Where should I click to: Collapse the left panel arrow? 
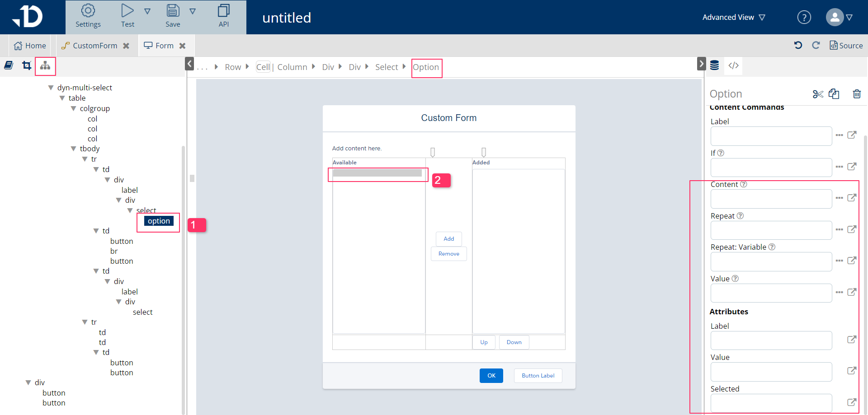pos(189,64)
